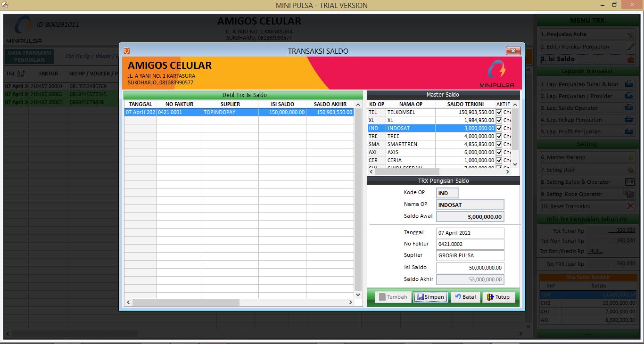Click the Tanggal date field

point(470,233)
